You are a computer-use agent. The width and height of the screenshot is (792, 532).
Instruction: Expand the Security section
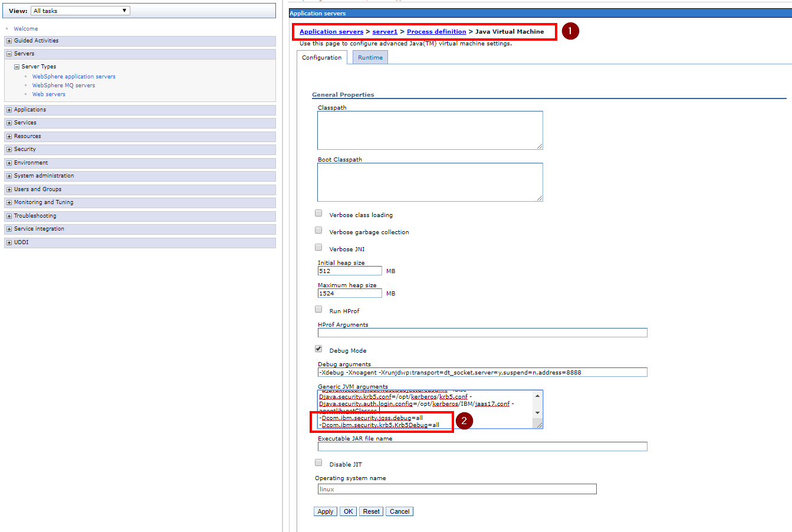click(8, 149)
